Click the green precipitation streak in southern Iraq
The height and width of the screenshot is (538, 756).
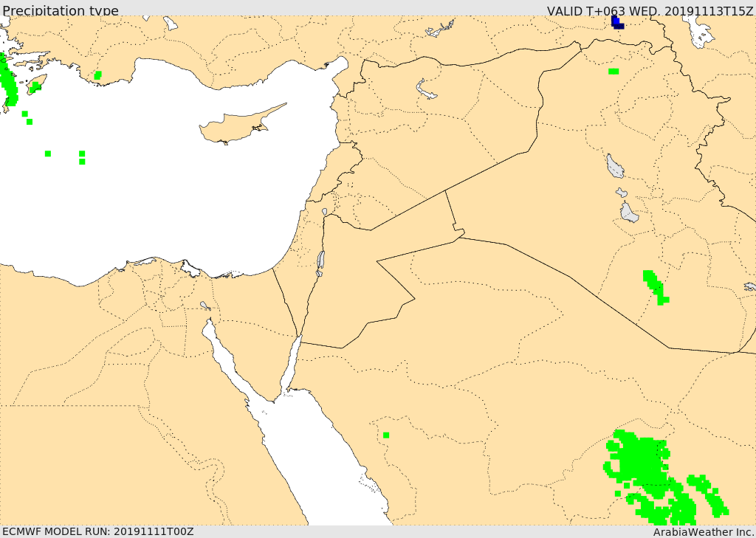click(656, 287)
